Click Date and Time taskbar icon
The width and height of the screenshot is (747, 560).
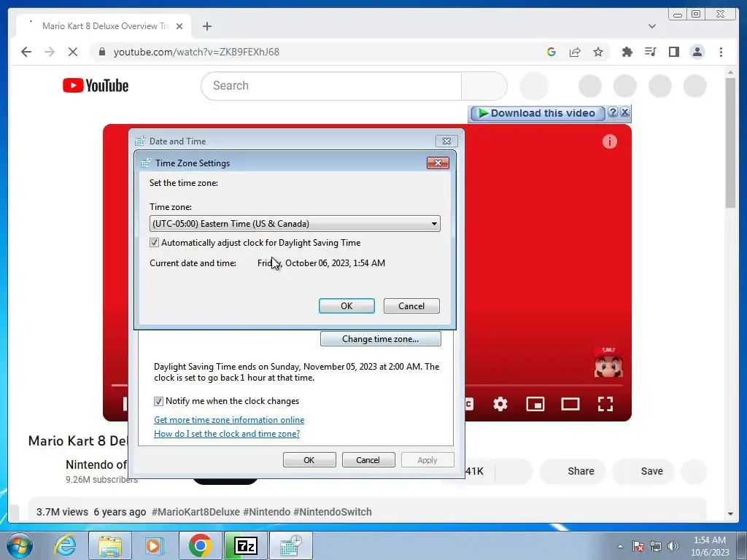click(x=290, y=545)
